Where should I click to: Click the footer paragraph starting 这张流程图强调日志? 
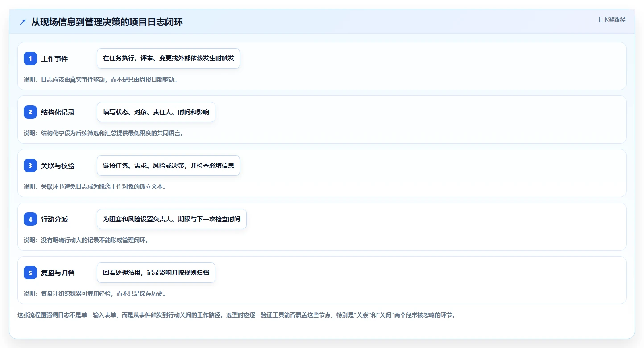236,315
